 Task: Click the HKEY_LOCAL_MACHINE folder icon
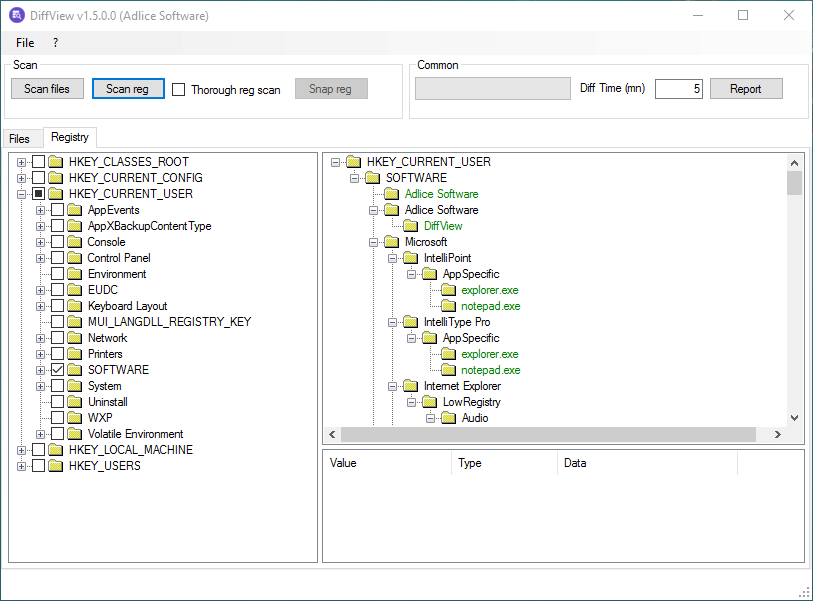pyautogui.click(x=56, y=450)
